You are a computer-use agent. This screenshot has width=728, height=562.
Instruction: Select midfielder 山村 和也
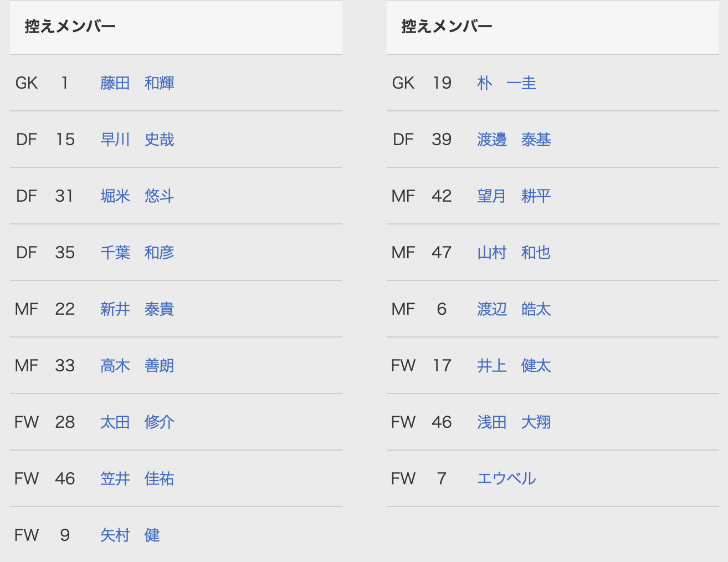pos(514,253)
